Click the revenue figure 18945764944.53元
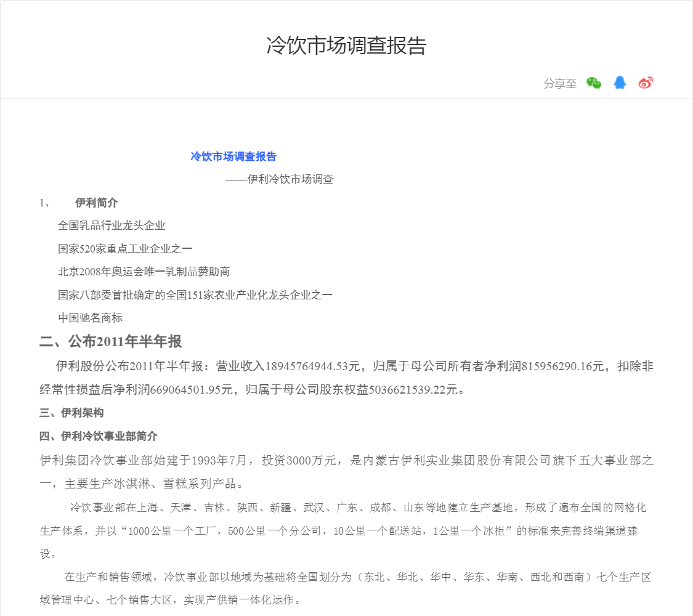This screenshot has width=693, height=616. point(312,367)
